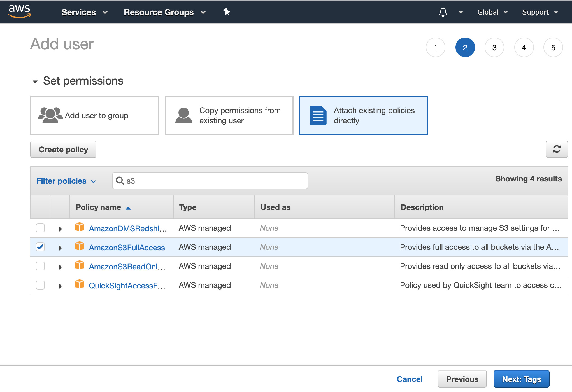This screenshot has height=392, width=572.
Task: Click the Next: Tags button
Action: click(521, 379)
